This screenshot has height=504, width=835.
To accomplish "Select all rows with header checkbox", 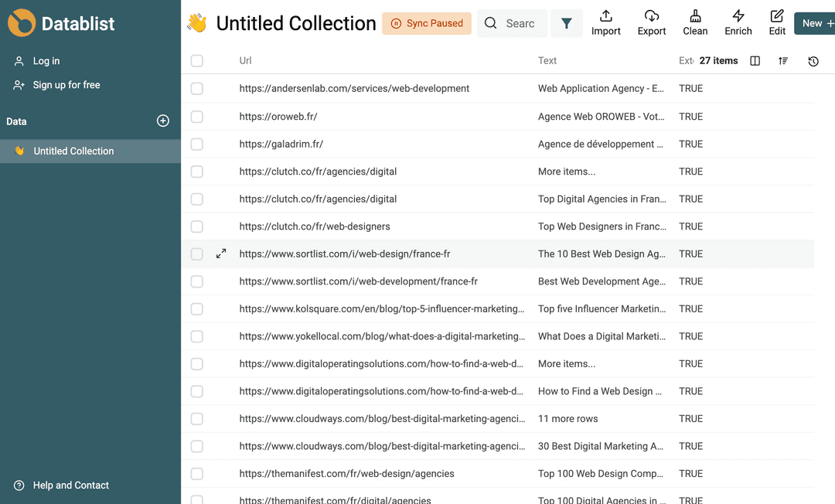I will (x=196, y=60).
